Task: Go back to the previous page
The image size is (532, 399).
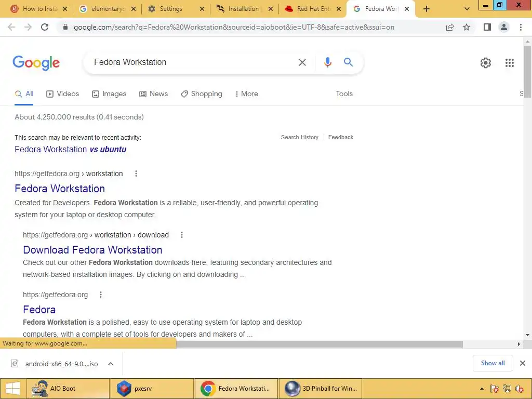Action: (11, 27)
